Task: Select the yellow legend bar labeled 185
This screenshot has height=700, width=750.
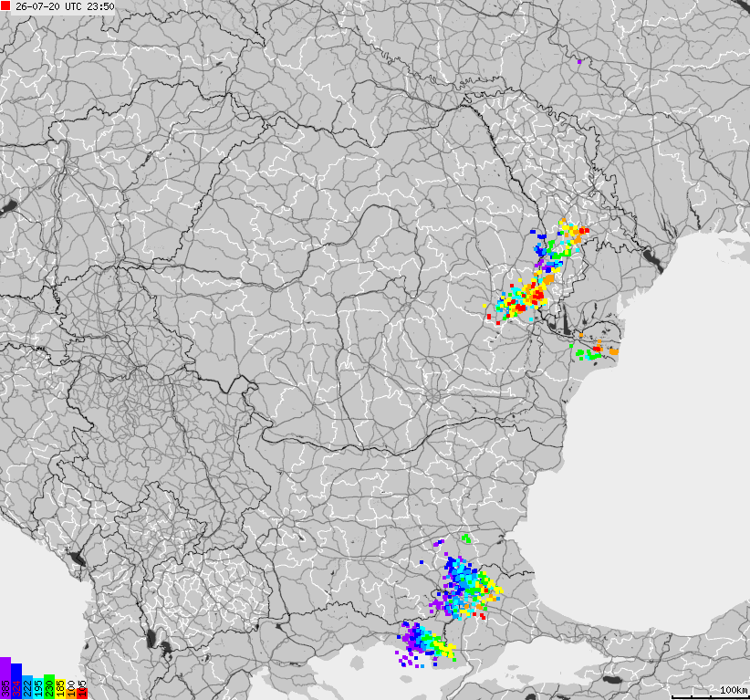Action: tap(60, 689)
